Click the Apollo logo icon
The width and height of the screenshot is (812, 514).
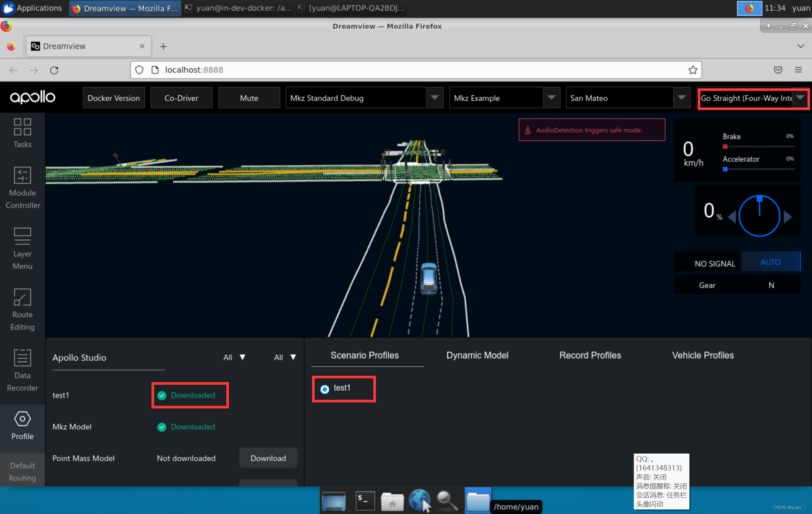(x=33, y=97)
